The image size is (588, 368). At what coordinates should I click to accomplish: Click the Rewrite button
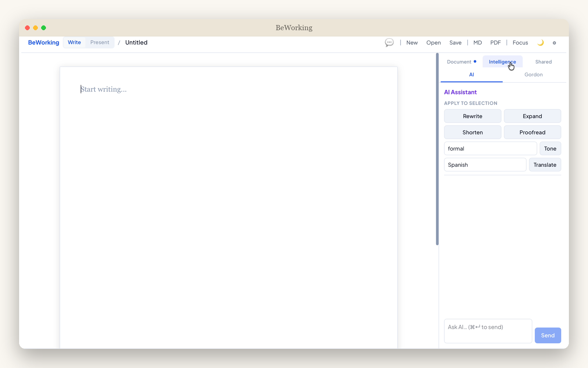point(473,116)
